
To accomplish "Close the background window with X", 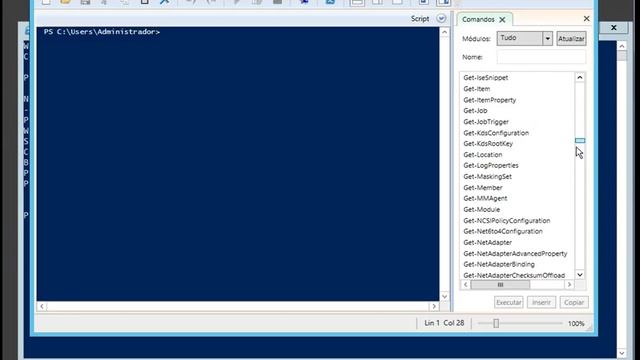I will click(x=613, y=28).
